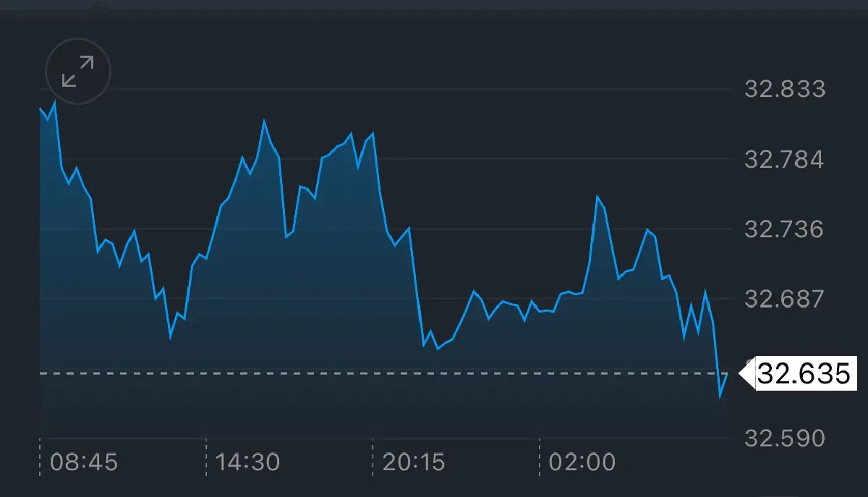Click the lowest dip below the dashed line
The height and width of the screenshot is (497, 868).
(x=720, y=396)
